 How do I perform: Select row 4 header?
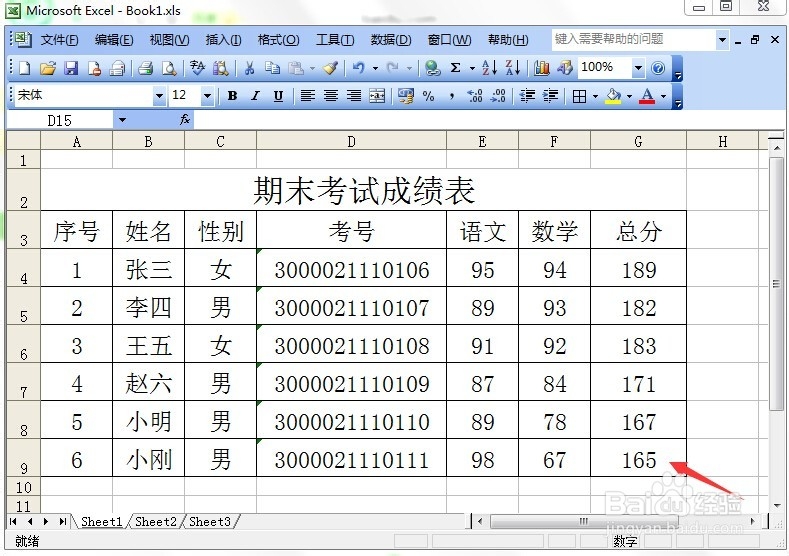(23, 268)
